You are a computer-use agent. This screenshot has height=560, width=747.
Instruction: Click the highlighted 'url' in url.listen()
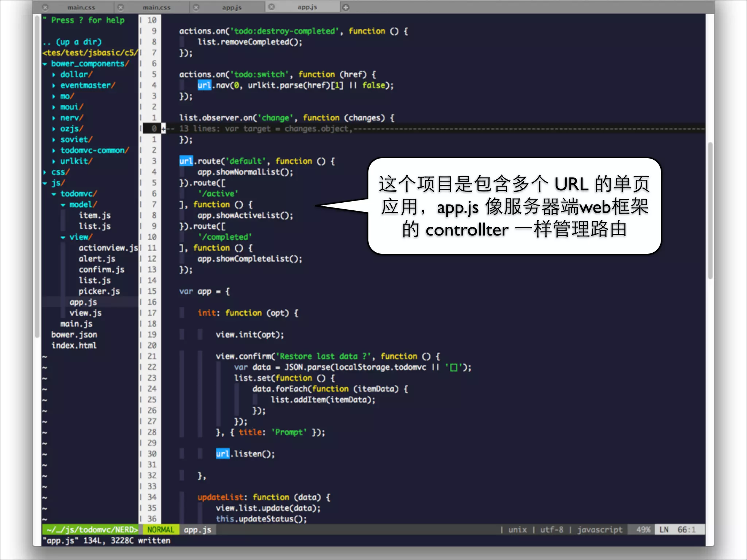point(222,454)
